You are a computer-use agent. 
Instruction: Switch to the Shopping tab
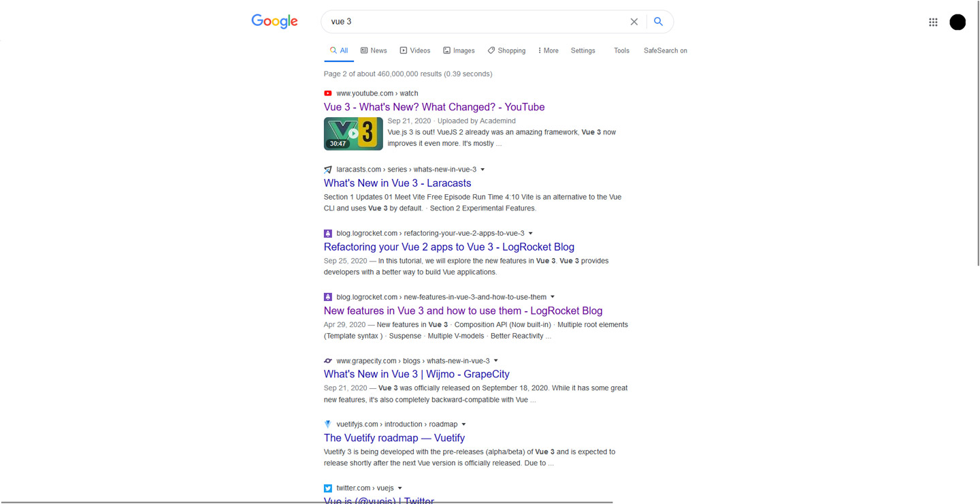506,50
